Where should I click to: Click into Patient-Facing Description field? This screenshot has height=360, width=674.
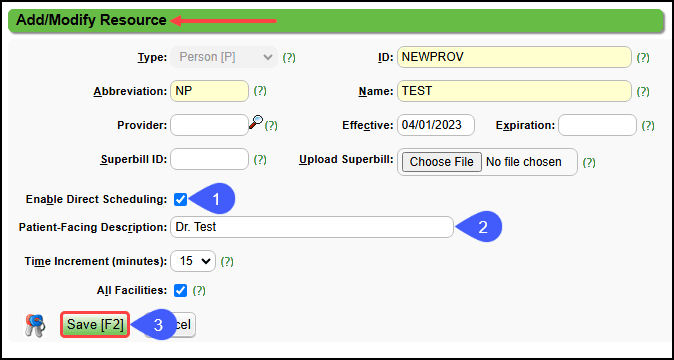click(x=312, y=227)
